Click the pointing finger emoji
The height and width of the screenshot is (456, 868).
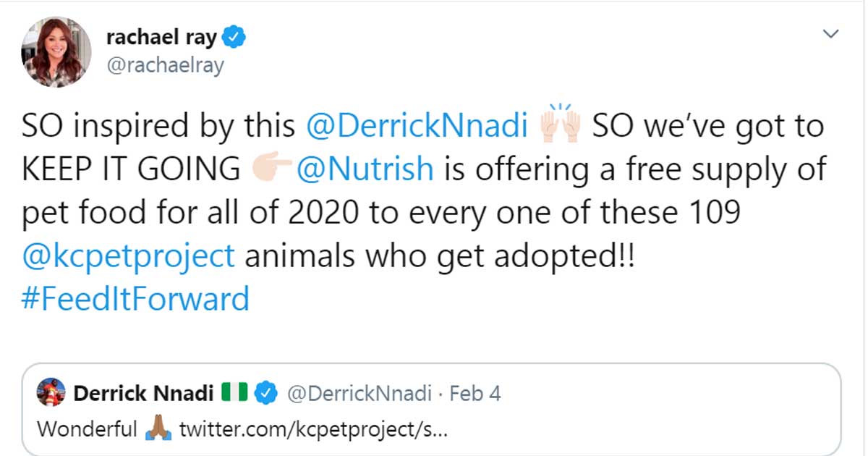[270, 169]
